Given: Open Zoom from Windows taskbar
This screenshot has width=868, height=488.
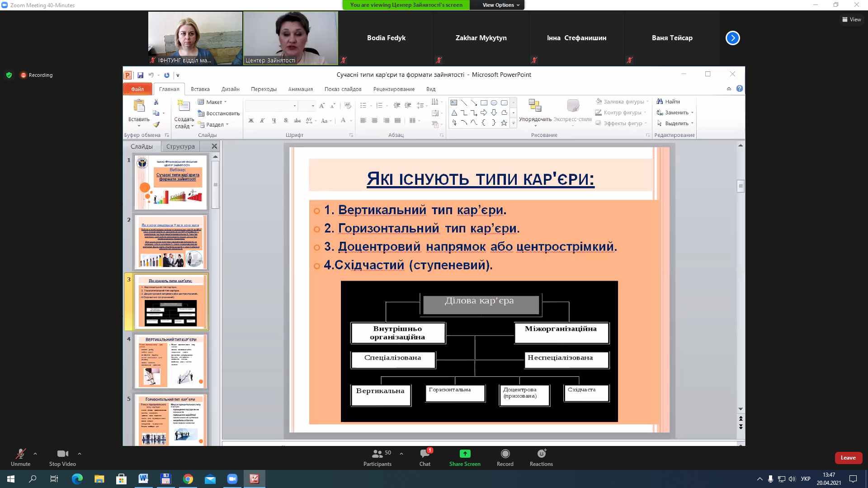Looking at the screenshot, I should pyautogui.click(x=232, y=479).
